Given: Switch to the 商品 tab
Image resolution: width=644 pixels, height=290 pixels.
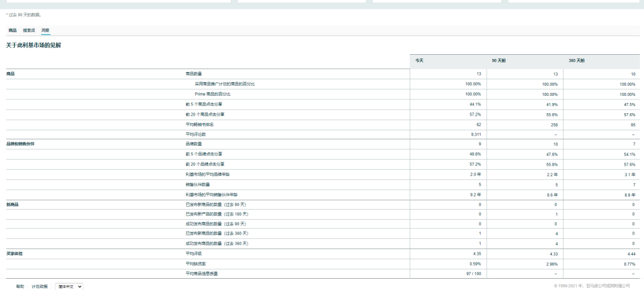Looking at the screenshot, I should point(13,30).
